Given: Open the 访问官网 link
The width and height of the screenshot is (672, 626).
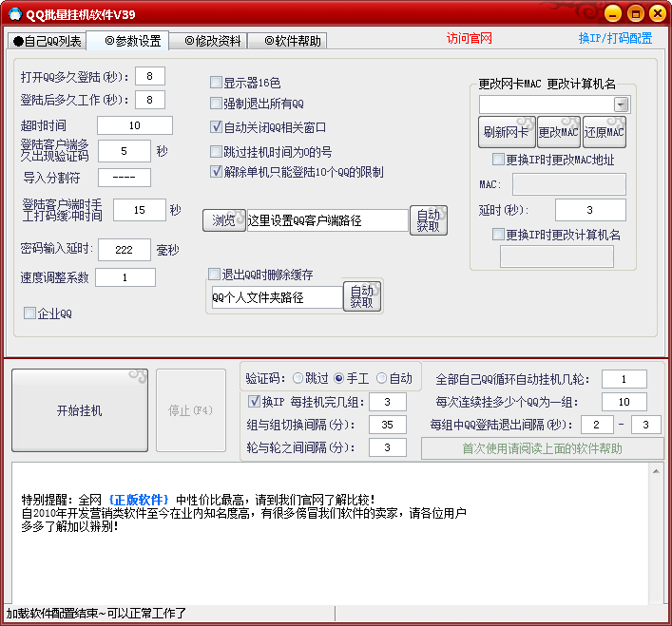Looking at the screenshot, I should click(x=469, y=39).
